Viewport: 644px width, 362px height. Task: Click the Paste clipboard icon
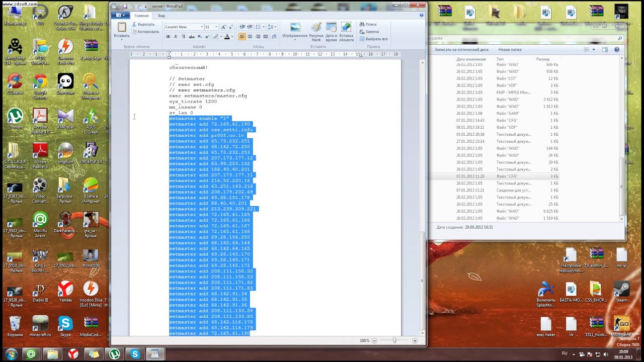click(121, 27)
